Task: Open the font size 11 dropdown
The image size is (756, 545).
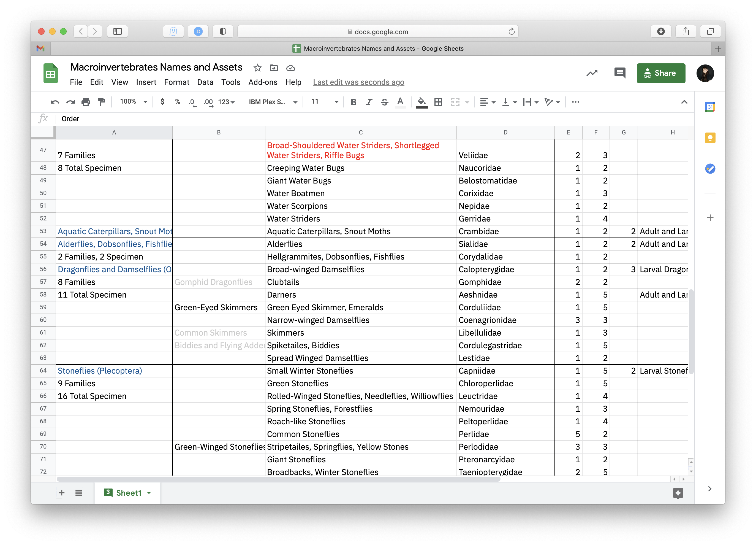Action: (325, 102)
